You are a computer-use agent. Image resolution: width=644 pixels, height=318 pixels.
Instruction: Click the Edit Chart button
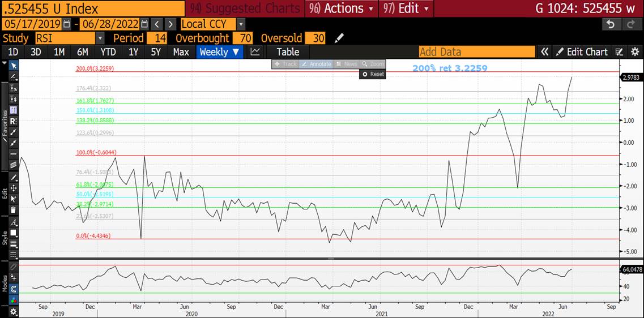point(582,52)
